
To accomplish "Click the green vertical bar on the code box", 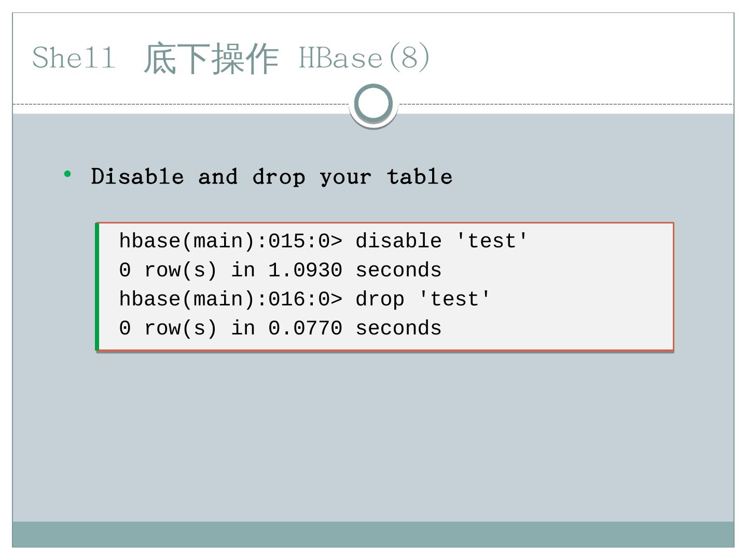I will tap(97, 287).
